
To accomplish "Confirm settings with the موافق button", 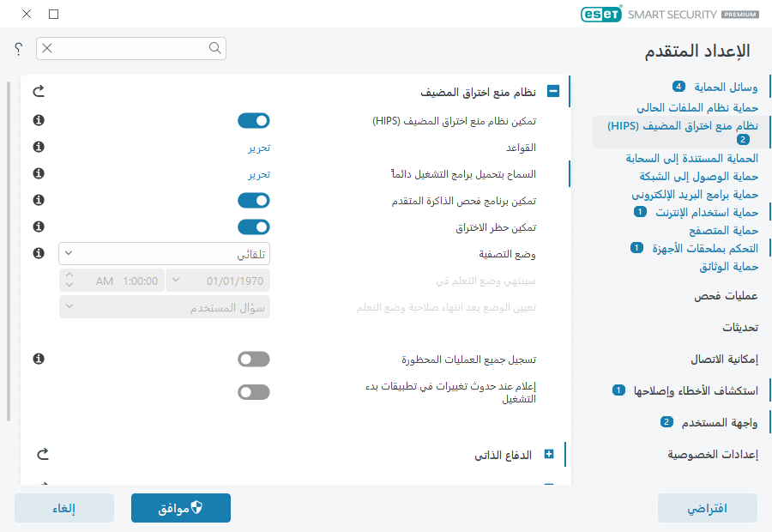I will point(180,508).
